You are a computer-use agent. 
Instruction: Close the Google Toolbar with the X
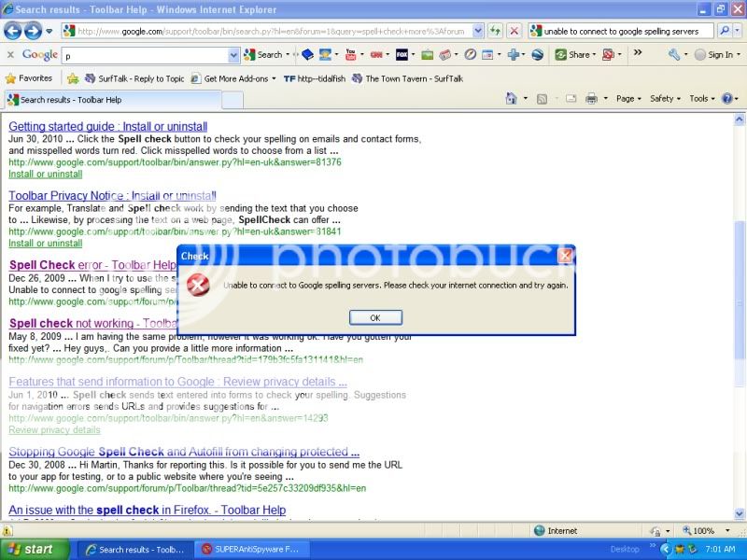tap(10, 55)
